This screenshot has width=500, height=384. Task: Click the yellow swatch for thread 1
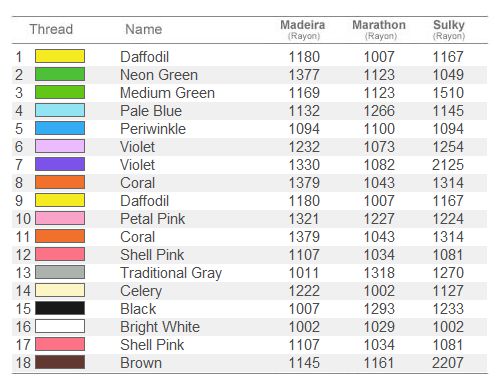point(60,56)
